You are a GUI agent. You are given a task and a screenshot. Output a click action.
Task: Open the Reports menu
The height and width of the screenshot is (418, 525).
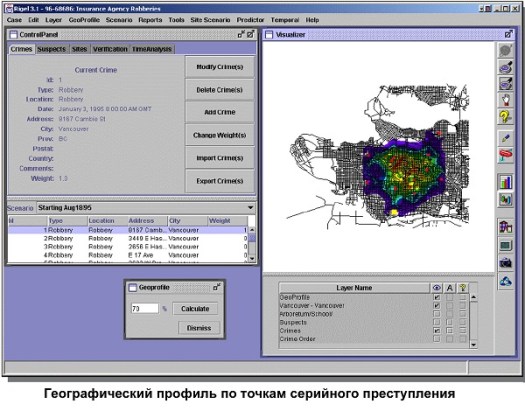150,20
